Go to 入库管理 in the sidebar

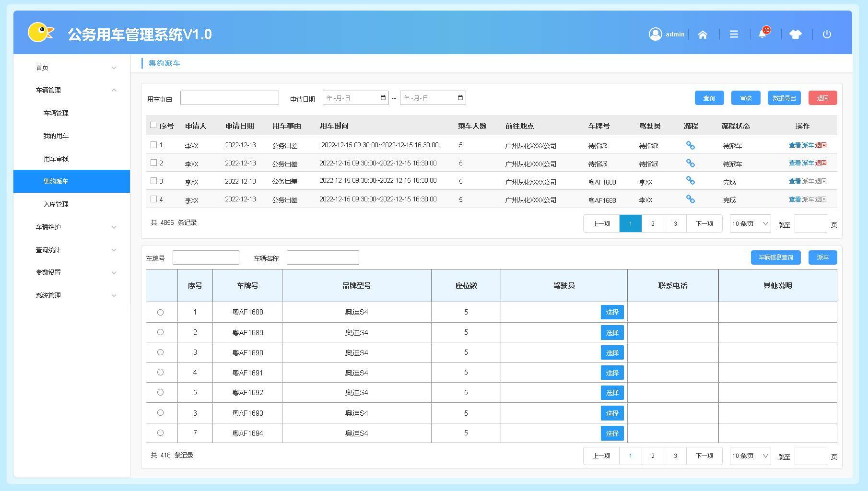point(56,204)
